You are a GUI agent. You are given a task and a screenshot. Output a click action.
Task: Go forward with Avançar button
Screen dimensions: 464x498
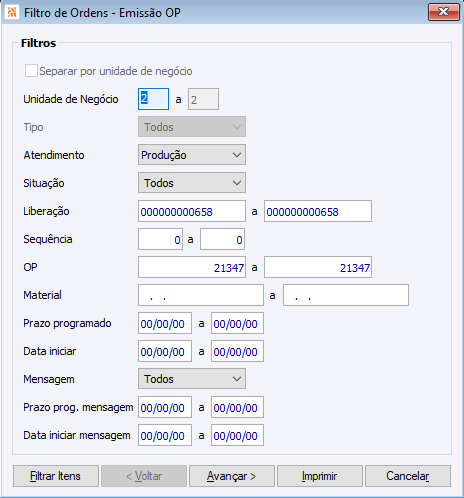point(232,476)
